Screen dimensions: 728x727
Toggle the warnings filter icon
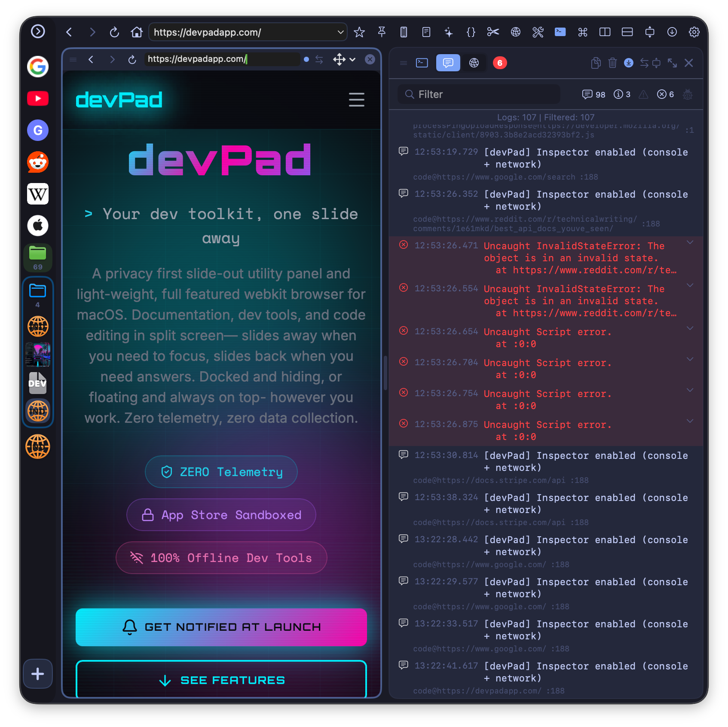(x=643, y=95)
